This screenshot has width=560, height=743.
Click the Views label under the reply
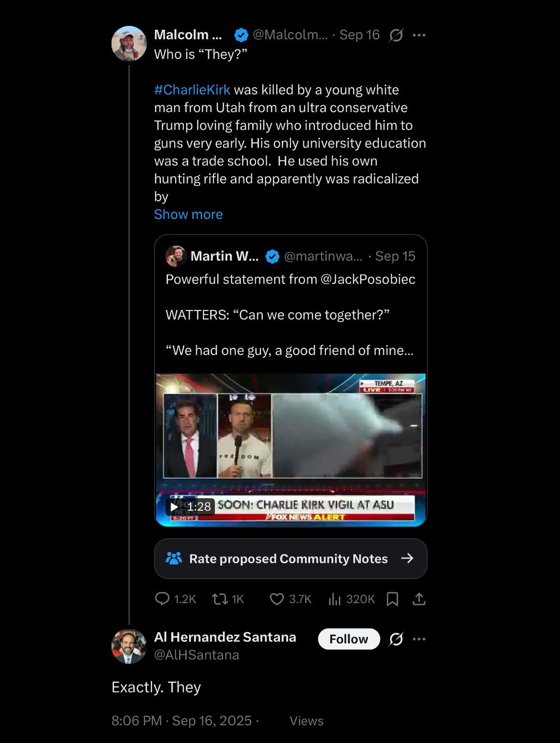306,721
